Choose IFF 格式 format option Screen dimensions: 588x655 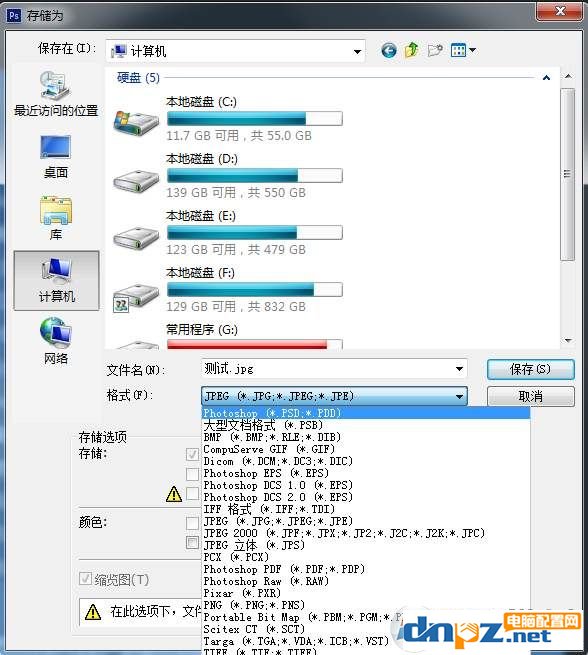(366, 509)
